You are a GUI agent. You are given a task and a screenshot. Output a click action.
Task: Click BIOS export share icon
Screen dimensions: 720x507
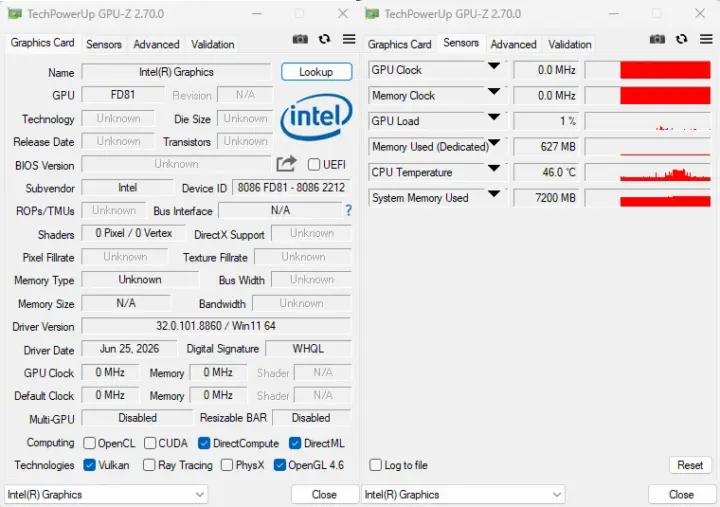tap(287, 163)
